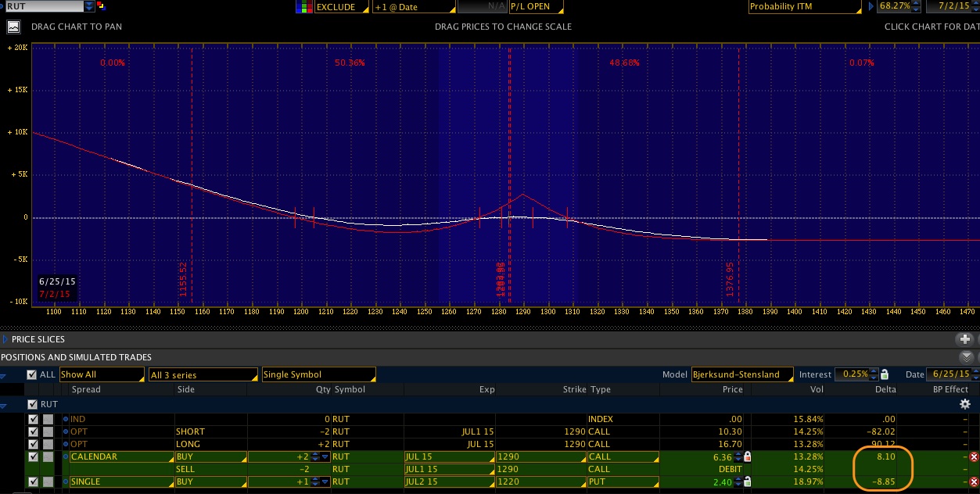Image resolution: width=980 pixels, height=494 pixels.
Task: Uncheck the OPT LONG row checkbox
Action: tap(32, 444)
